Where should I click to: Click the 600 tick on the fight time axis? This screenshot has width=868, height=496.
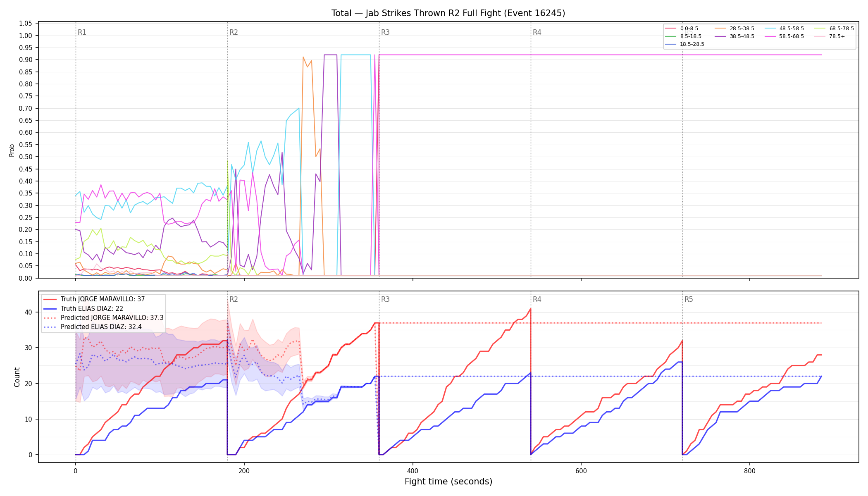click(581, 471)
